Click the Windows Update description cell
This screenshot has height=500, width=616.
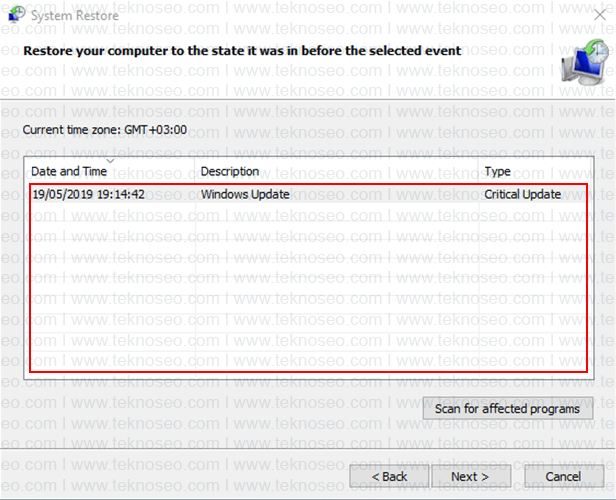pyautogui.click(x=245, y=194)
